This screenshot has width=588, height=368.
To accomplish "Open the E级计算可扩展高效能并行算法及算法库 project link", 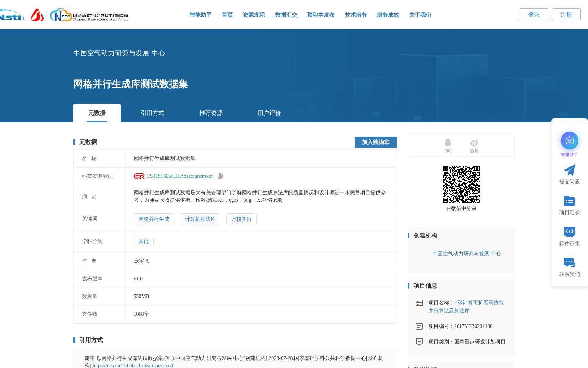I will [x=466, y=307].
